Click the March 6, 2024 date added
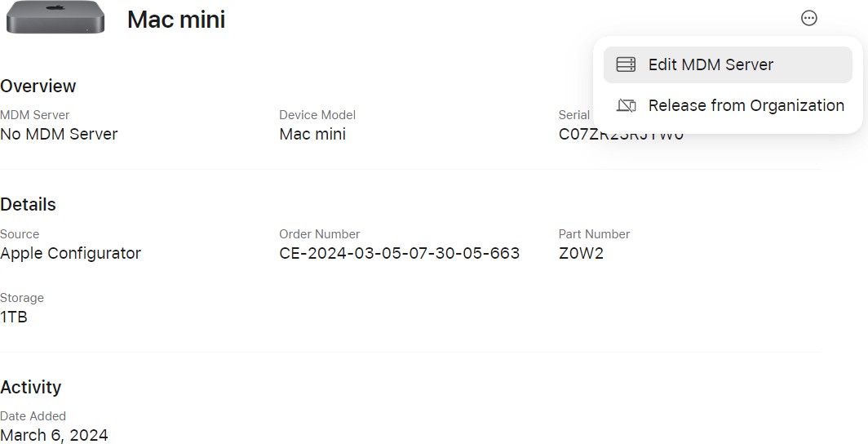Image resolution: width=868 pixels, height=444 pixels. [54, 435]
